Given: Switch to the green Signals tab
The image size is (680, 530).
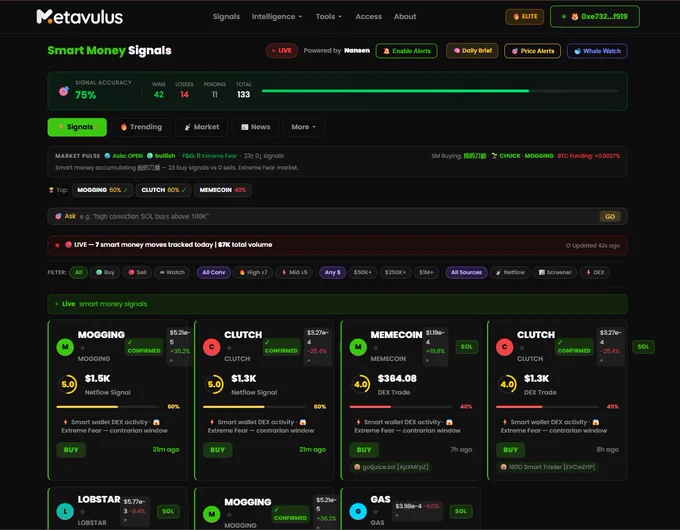Looking at the screenshot, I should click(x=77, y=127).
